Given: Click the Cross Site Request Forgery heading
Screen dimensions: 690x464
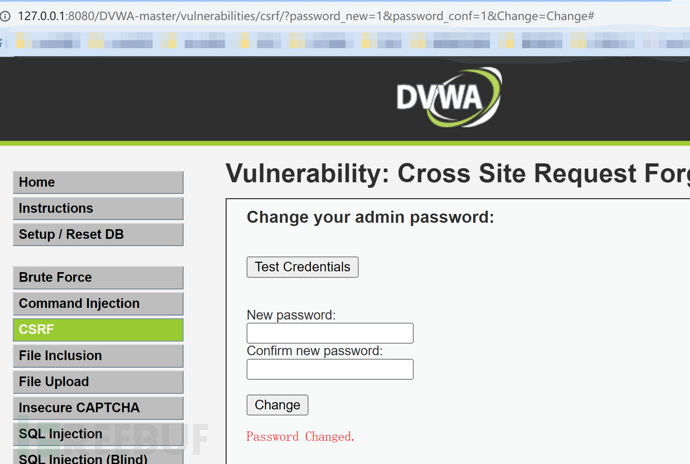Looking at the screenshot, I should 457,174.
